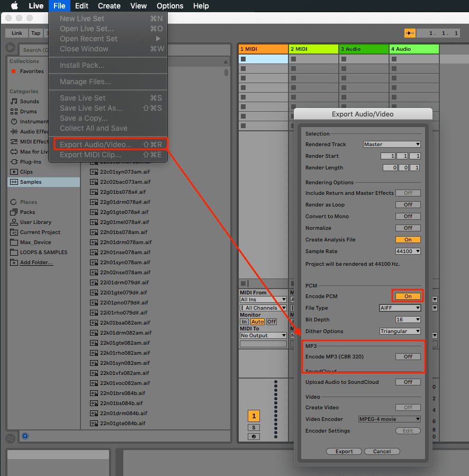
Task: Toggle Convert to Mono option
Action: click(408, 216)
